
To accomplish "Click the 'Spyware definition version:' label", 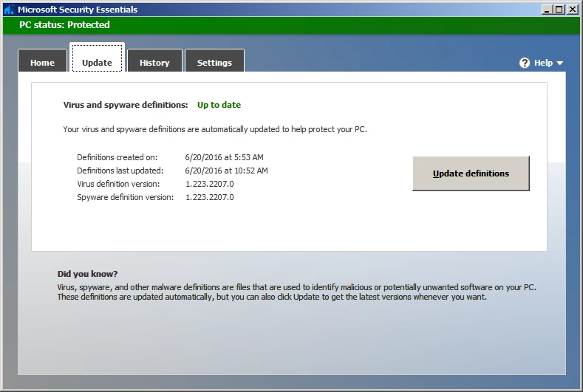I will point(126,197).
